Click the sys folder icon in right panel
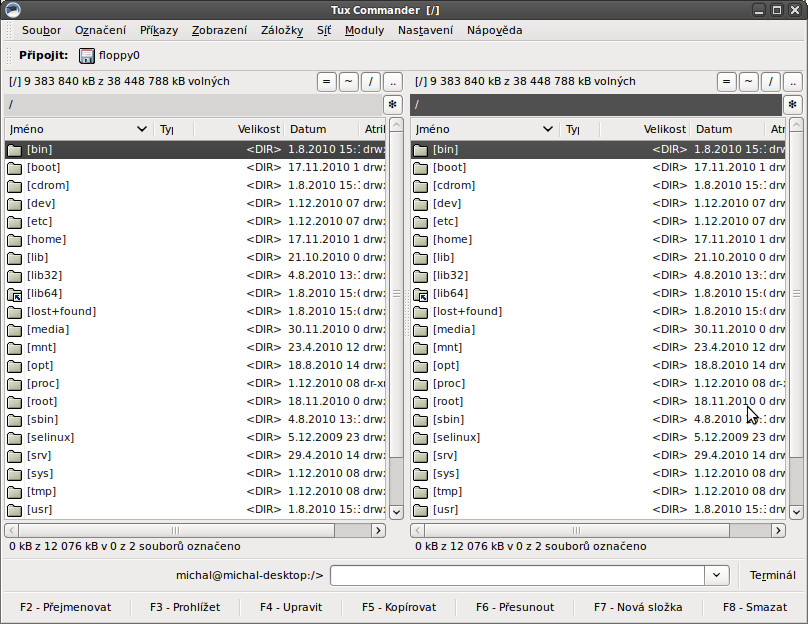Screen dimensions: 808x624 pyautogui.click(x=420, y=474)
